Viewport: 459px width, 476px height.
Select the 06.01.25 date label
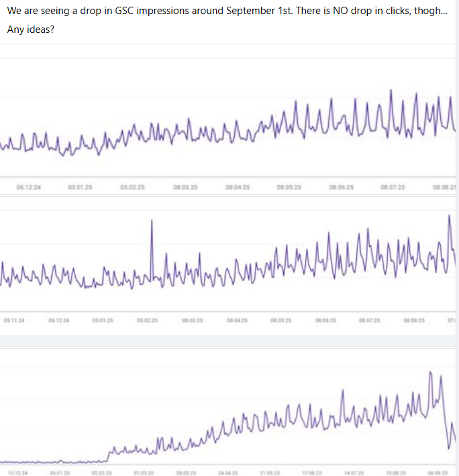[59, 473]
